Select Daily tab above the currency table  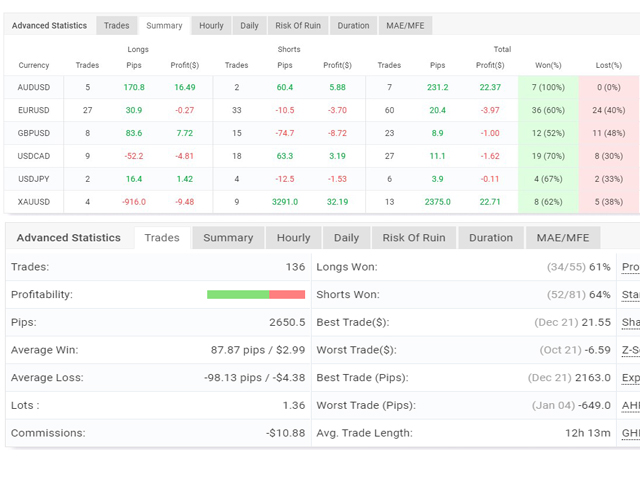[x=249, y=25]
